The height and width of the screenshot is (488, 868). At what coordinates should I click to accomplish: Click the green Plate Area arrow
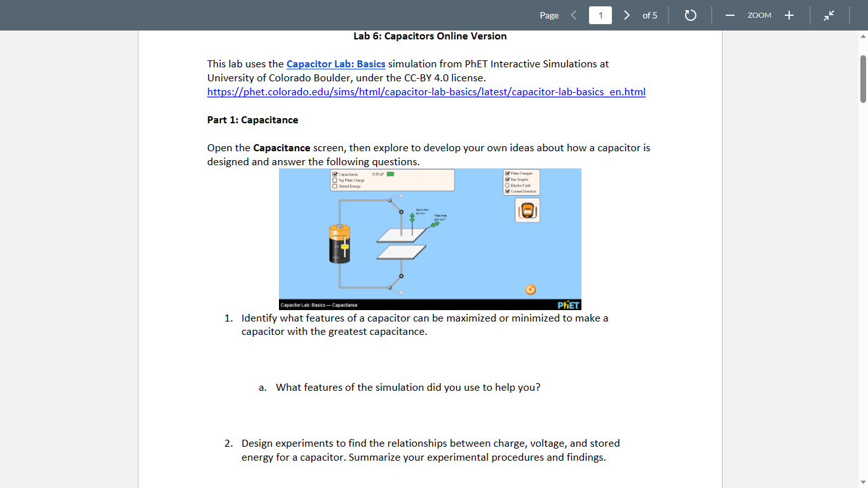435,224
